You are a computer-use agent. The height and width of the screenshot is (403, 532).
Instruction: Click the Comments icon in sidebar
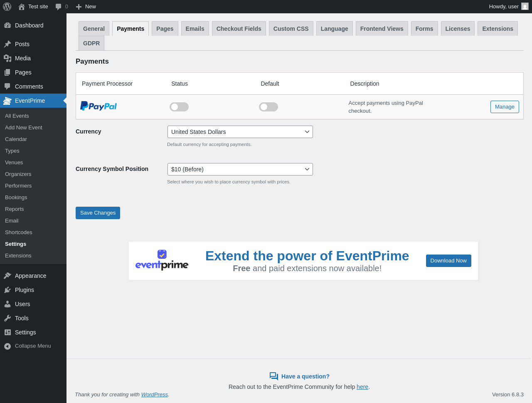coord(7,87)
